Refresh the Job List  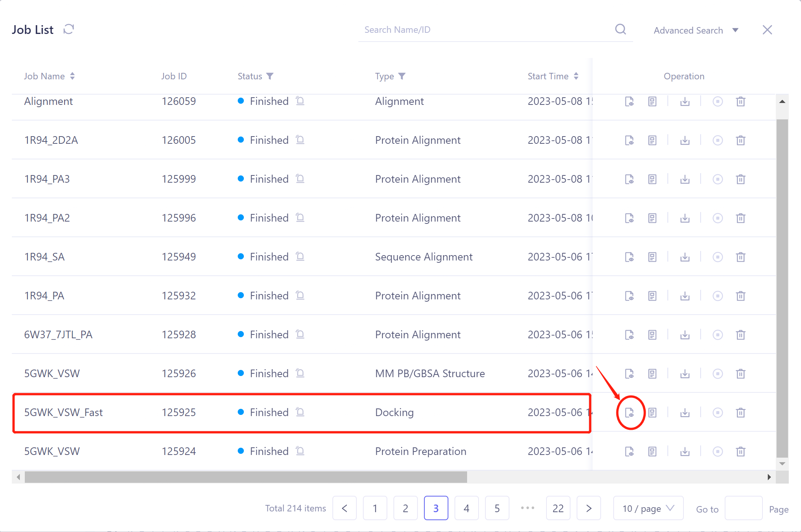coord(68,29)
